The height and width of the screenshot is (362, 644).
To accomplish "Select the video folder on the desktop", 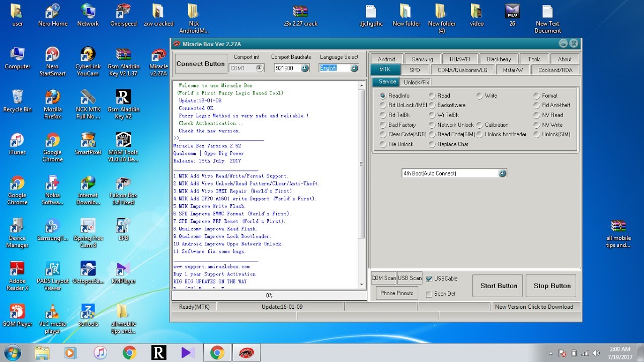I will tap(476, 15).
